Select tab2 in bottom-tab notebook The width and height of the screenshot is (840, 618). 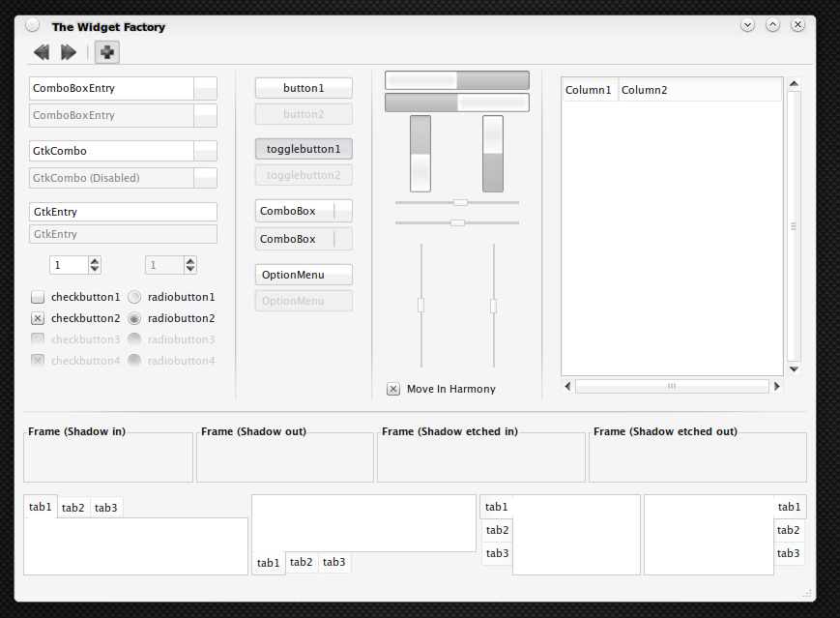coord(301,562)
